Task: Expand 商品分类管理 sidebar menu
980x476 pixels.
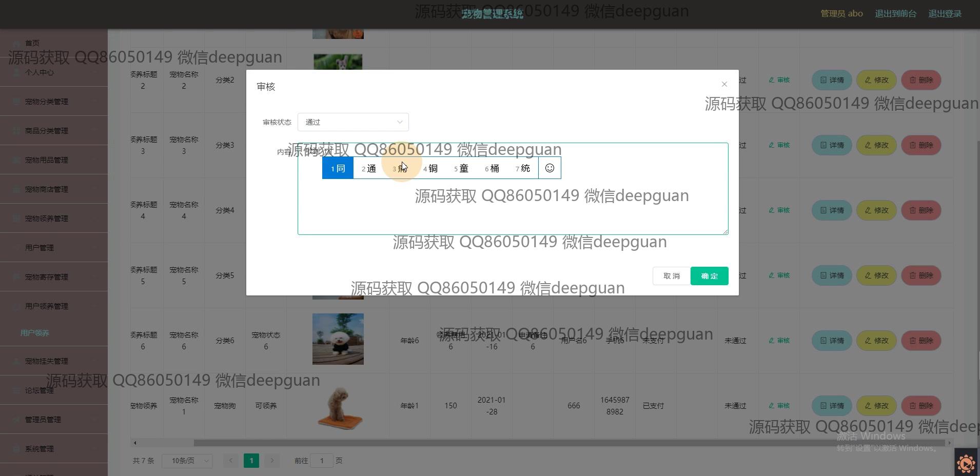Action: [54, 131]
